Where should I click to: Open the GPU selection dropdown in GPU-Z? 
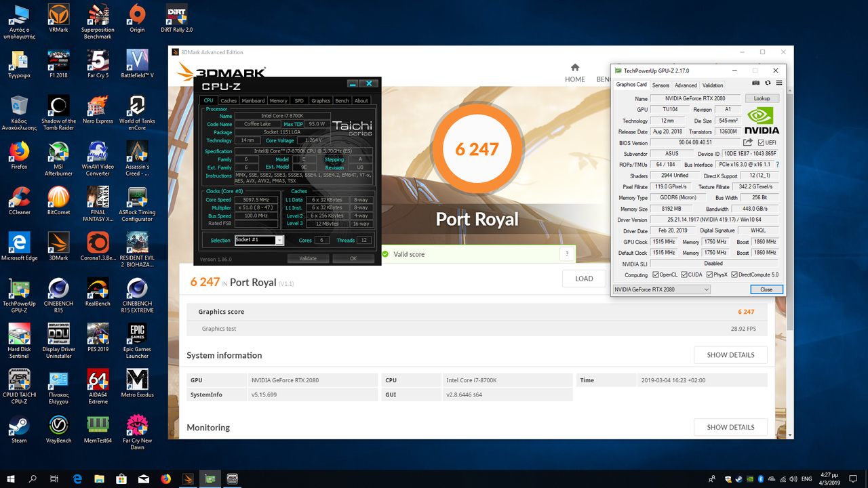(661, 289)
